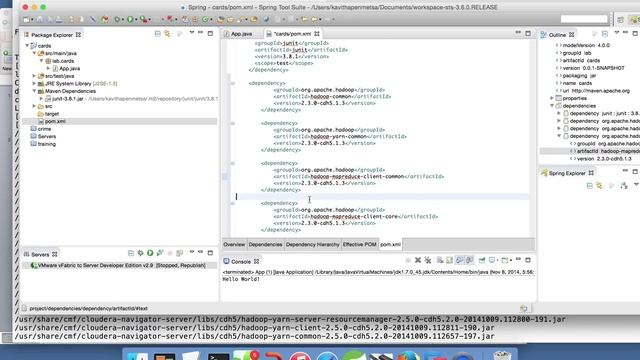Toggle Link with Editor in Spring Explorer
The image size is (640, 360).
point(599,186)
